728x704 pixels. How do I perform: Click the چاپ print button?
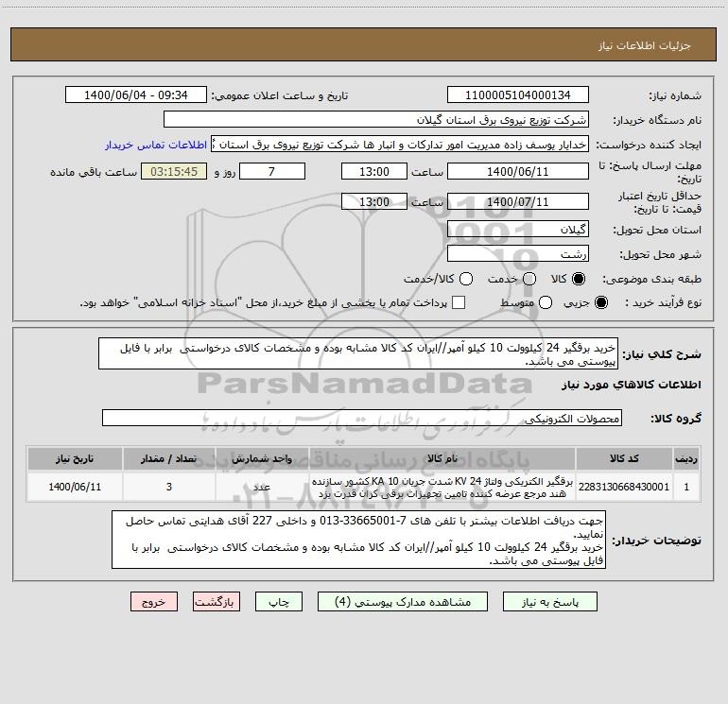coord(279,602)
